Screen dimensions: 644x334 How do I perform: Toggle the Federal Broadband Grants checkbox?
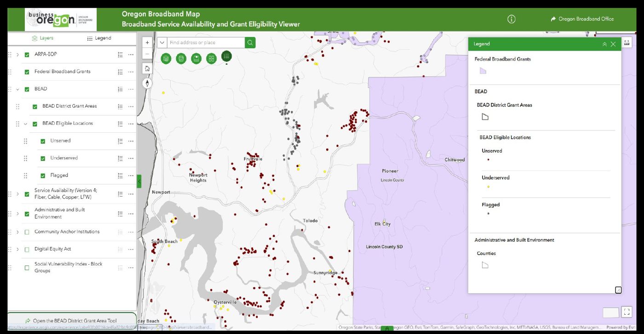pyautogui.click(x=27, y=72)
